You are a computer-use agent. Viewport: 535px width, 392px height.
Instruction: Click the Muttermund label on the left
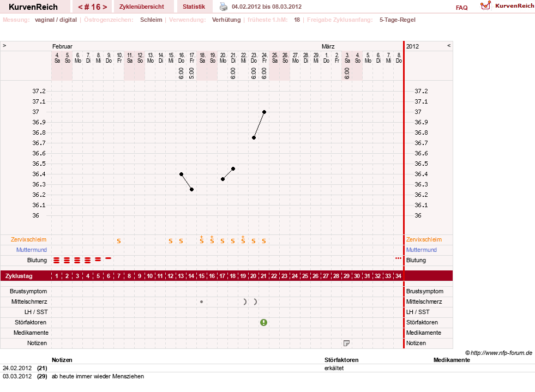pos(32,250)
